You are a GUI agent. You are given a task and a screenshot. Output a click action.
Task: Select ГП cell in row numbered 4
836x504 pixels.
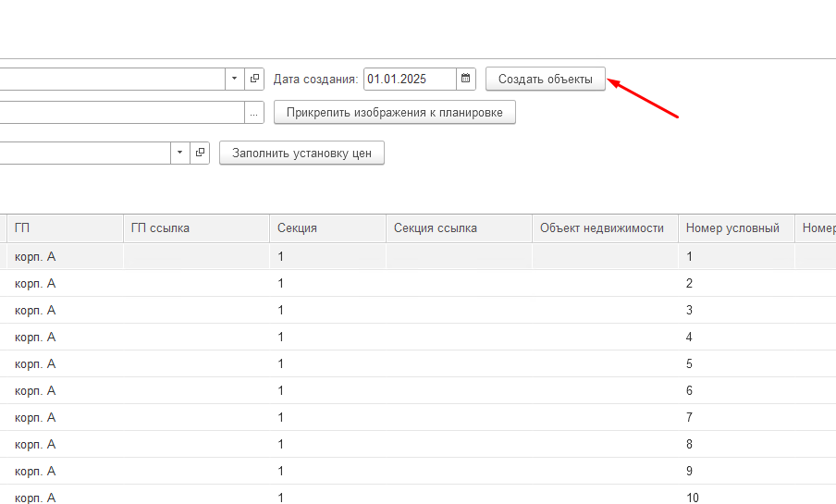click(x=65, y=337)
